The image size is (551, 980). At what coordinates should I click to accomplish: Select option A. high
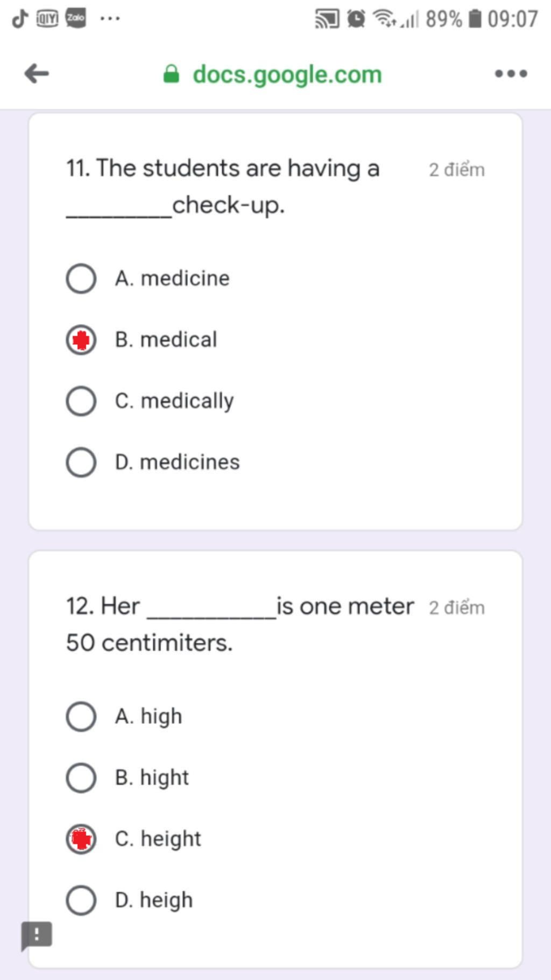(124, 717)
